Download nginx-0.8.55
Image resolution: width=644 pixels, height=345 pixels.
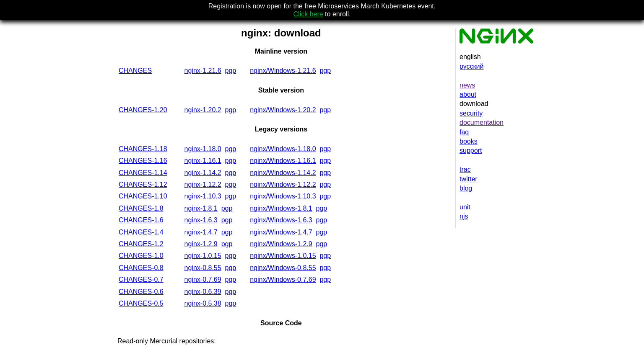point(203,268)
